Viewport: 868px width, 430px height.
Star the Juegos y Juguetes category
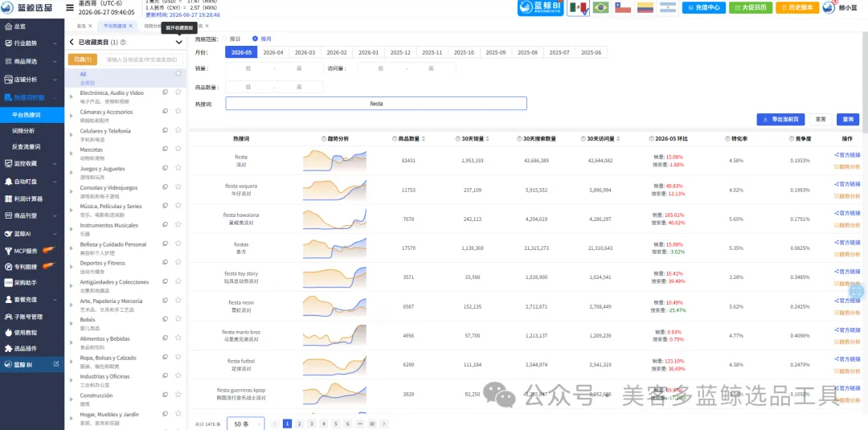pyautogui.click(x=178, y=168)
